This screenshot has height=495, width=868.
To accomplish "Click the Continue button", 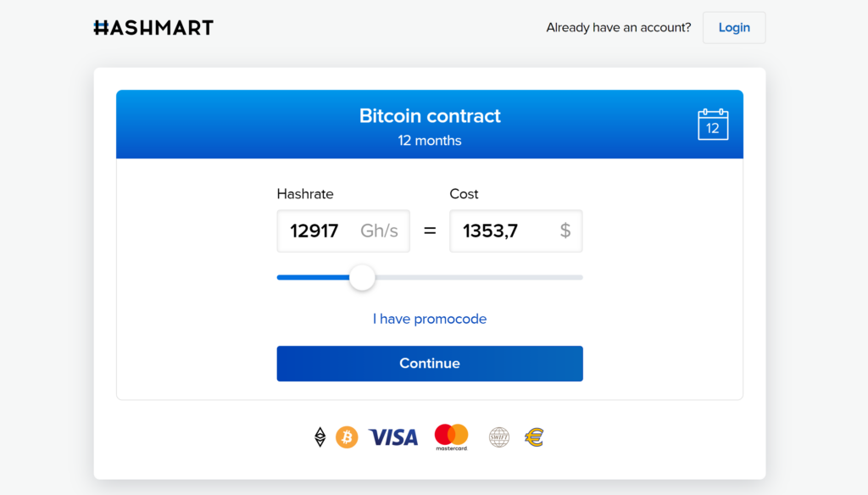I will pyautogui.click(x=430, y=364).
